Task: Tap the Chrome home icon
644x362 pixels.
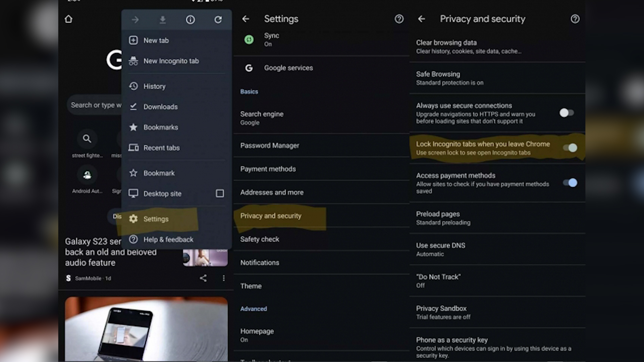Action: tap(68, 19)
